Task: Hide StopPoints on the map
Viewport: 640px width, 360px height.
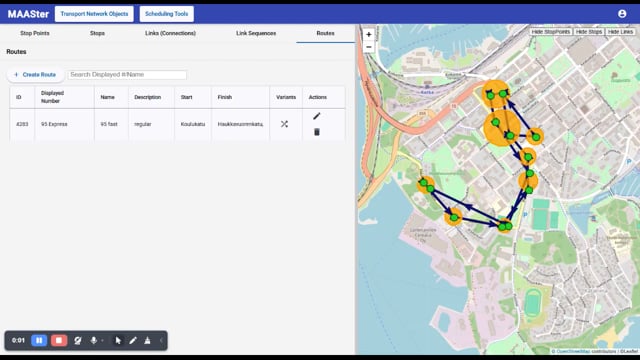Action: pyautogui.click(x=551, y=32)
